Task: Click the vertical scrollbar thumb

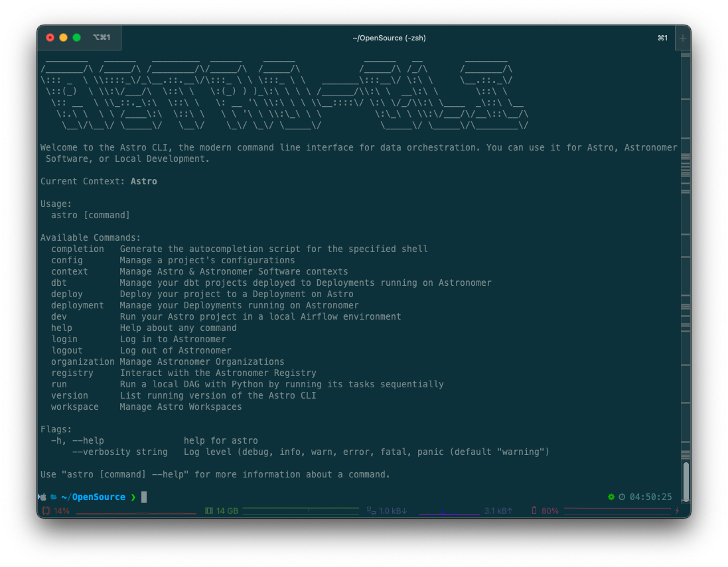Action: 686,481
